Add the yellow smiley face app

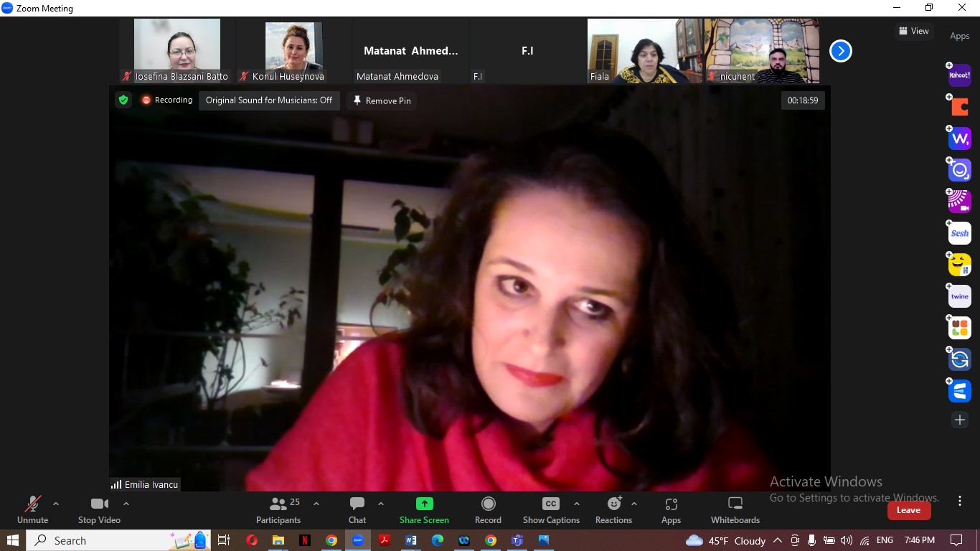point(959,265)
